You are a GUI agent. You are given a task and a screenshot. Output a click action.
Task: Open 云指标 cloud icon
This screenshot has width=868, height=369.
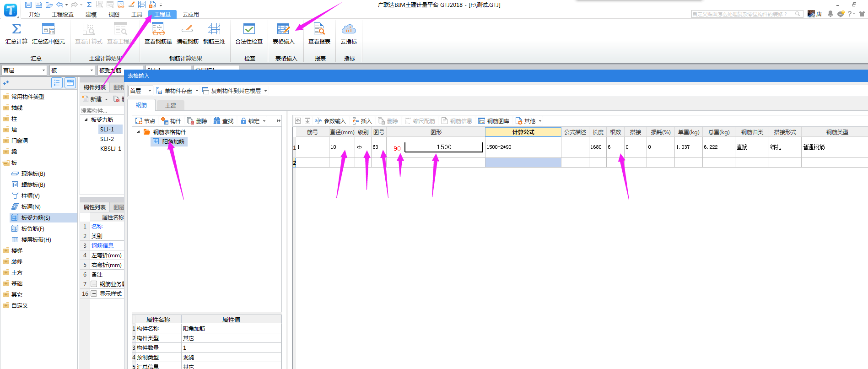[349, 29]
